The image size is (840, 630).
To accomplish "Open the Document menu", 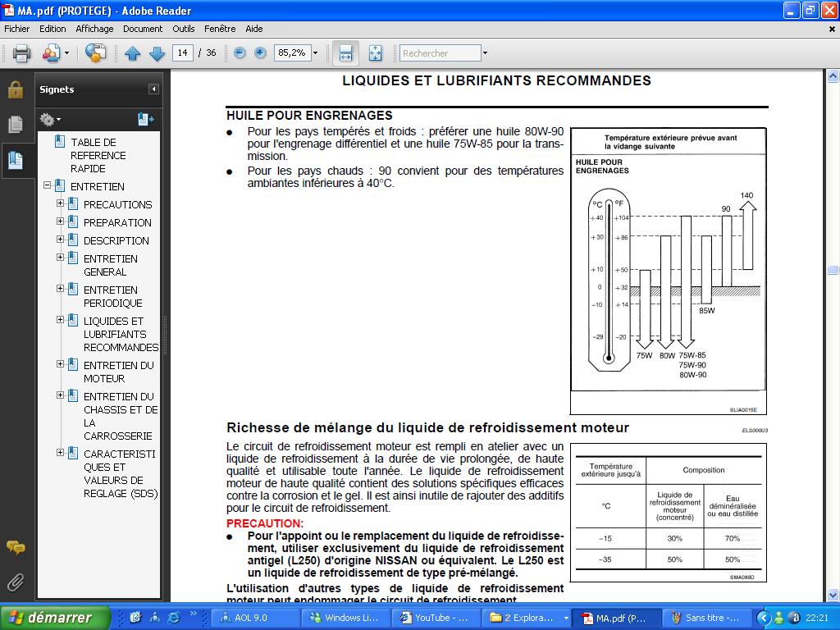I will pyautogui.click(x=143, y=29).
